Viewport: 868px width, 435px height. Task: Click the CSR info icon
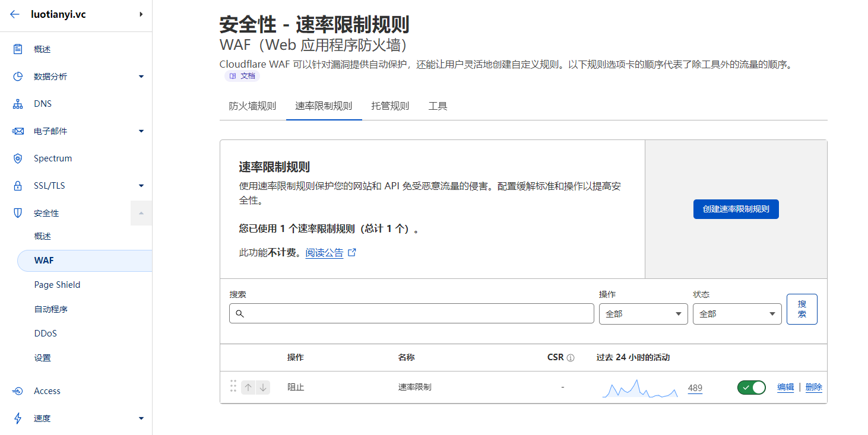571,358
